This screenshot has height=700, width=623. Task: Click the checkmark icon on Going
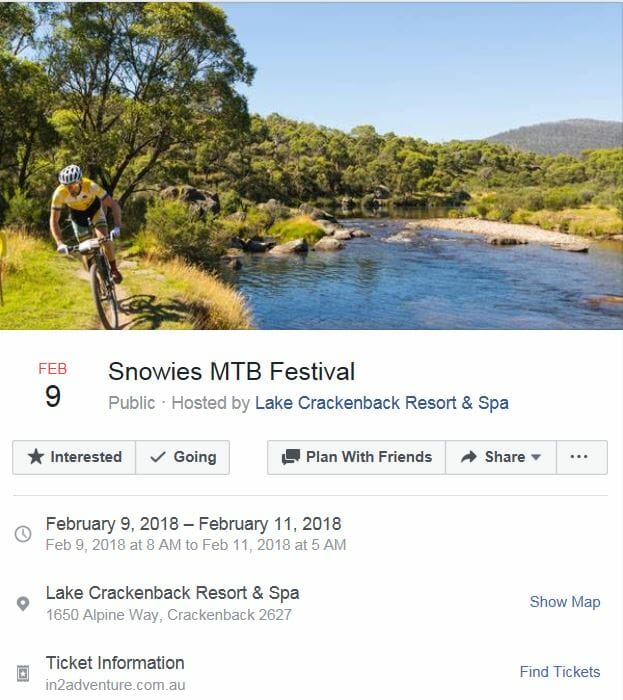pos(158,457)
